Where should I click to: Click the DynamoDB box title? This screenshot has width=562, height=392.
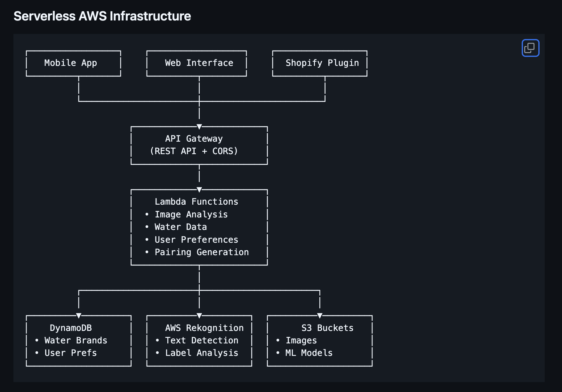(71, 328)
